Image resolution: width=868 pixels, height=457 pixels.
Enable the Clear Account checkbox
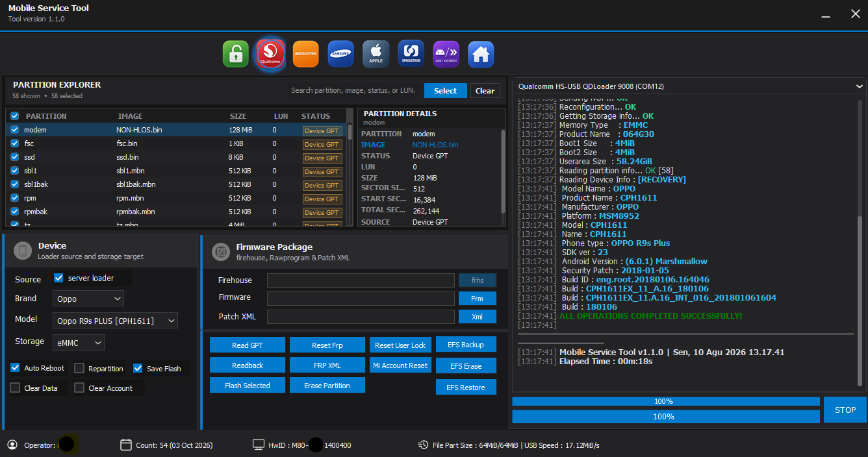pos(79,388)
